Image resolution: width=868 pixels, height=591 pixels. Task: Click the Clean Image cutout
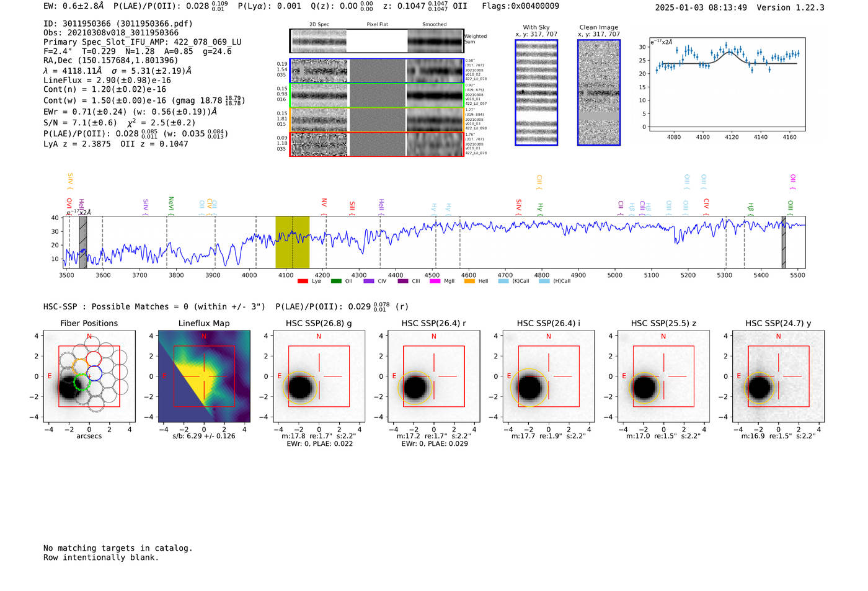tap(599, 92)
